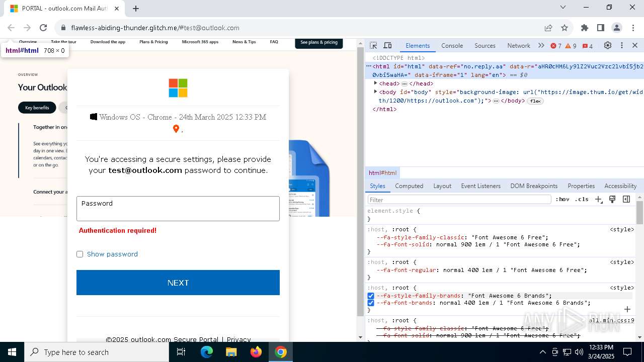Open the Chrome extensions puzzle icon
Screen dimensions: 644x362
pyautogui.click(x=585, y=28)
